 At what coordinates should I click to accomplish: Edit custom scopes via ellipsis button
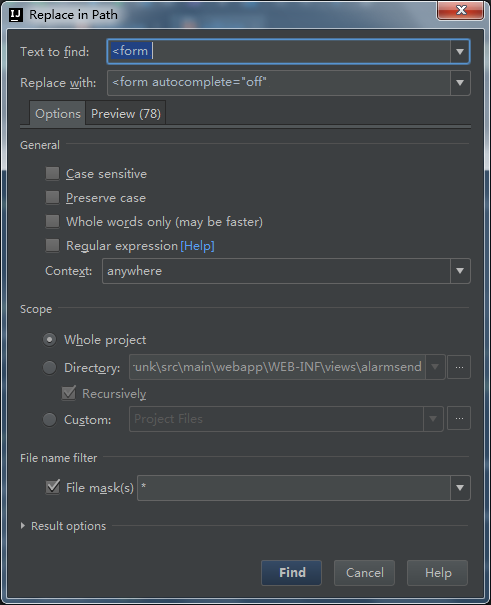(x=459, y=418)
